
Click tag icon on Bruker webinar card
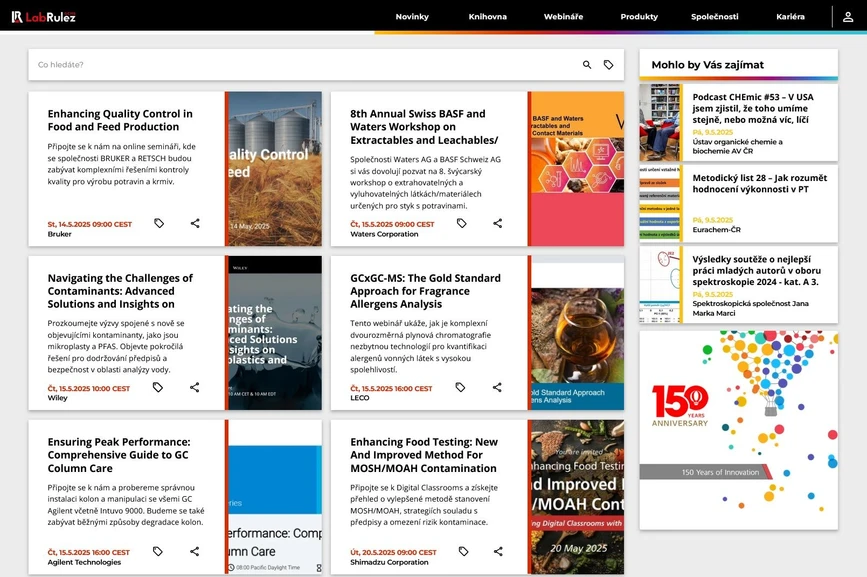pos(159,224)
